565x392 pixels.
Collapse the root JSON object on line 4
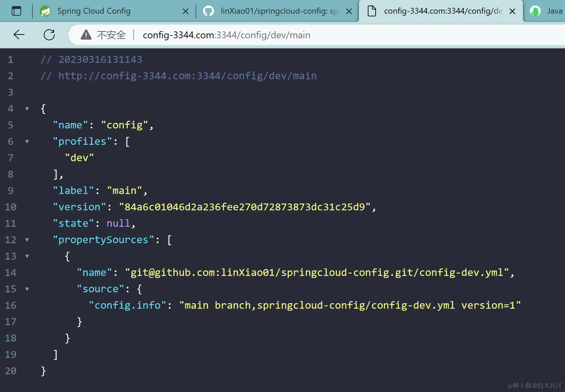[x=27, y=109]
